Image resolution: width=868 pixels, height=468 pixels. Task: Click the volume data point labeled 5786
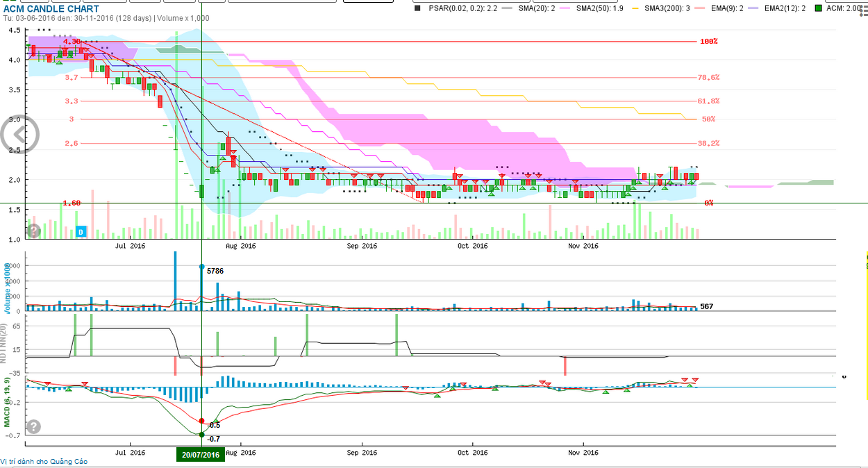[x=202, y=267]
